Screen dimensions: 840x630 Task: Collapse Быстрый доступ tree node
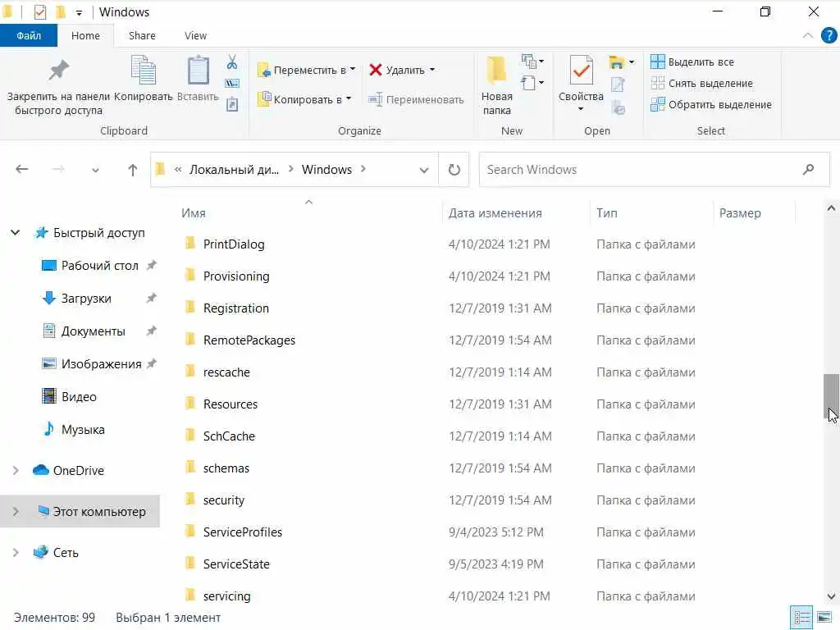(16, 232)
